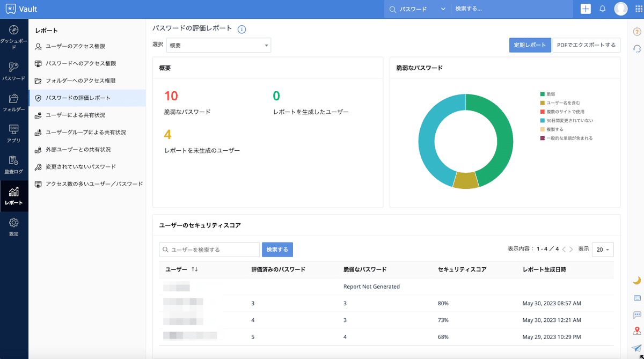
Task: Open the headset support icon
Action: 637,49
